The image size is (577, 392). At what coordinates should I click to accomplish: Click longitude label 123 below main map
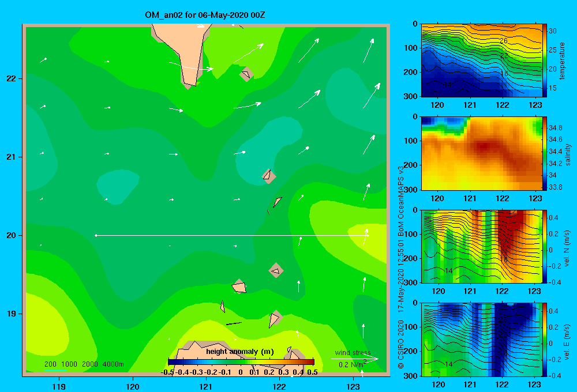[x=353, y=386]
